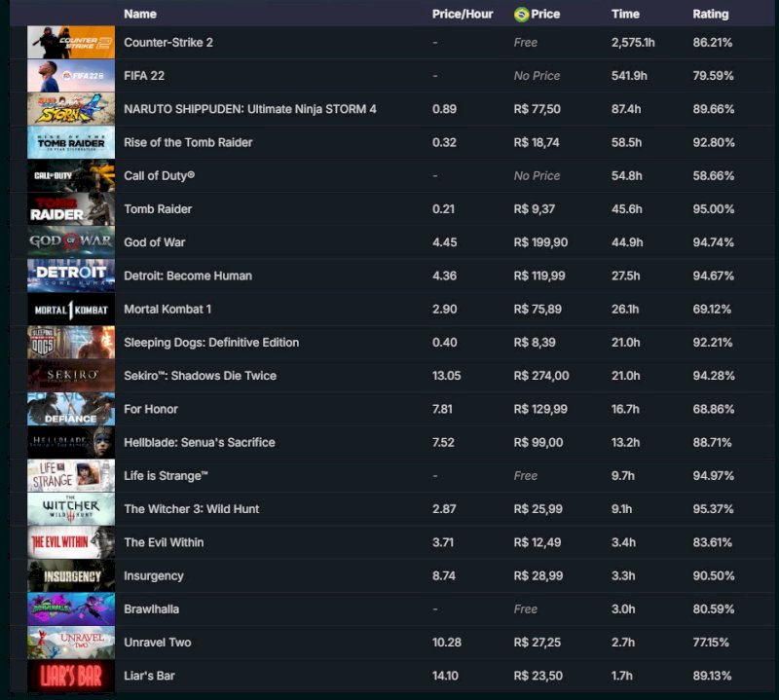Viewport: 779px width, 700px height.
Task: Open Mortal Kombat 1 thumbnail
Action: coord(71,309)
